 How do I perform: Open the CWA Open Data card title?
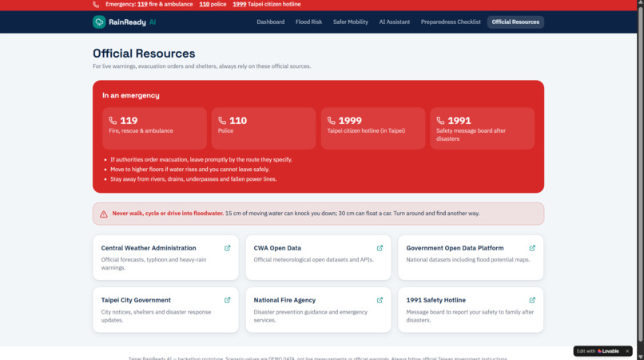click(x=277, y=248)
